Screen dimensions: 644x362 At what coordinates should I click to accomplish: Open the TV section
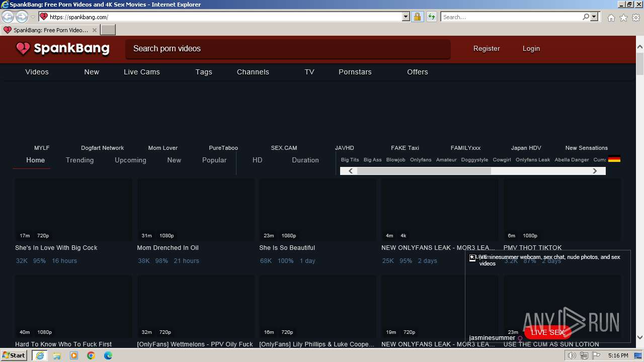click(309, 72)
